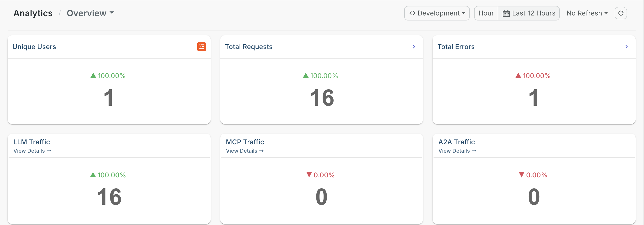This screenshot has height=225, width=644.
Task: Open the No Refresh interval dropdown
Action: point(587,13)
